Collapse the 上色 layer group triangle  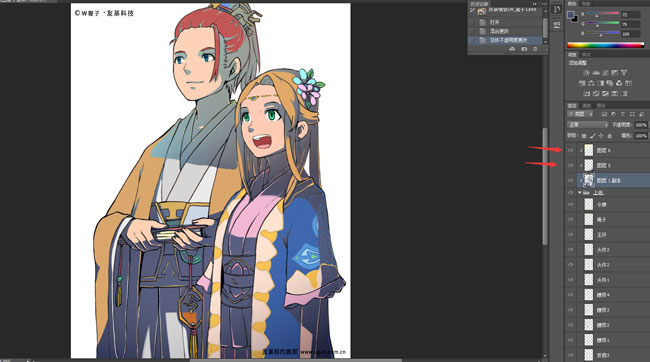click(x=580, y=192)
